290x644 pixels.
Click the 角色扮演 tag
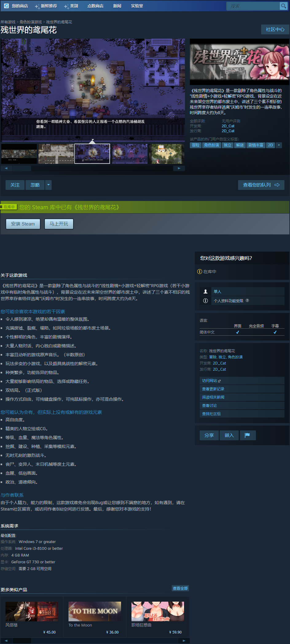(212, 145)
